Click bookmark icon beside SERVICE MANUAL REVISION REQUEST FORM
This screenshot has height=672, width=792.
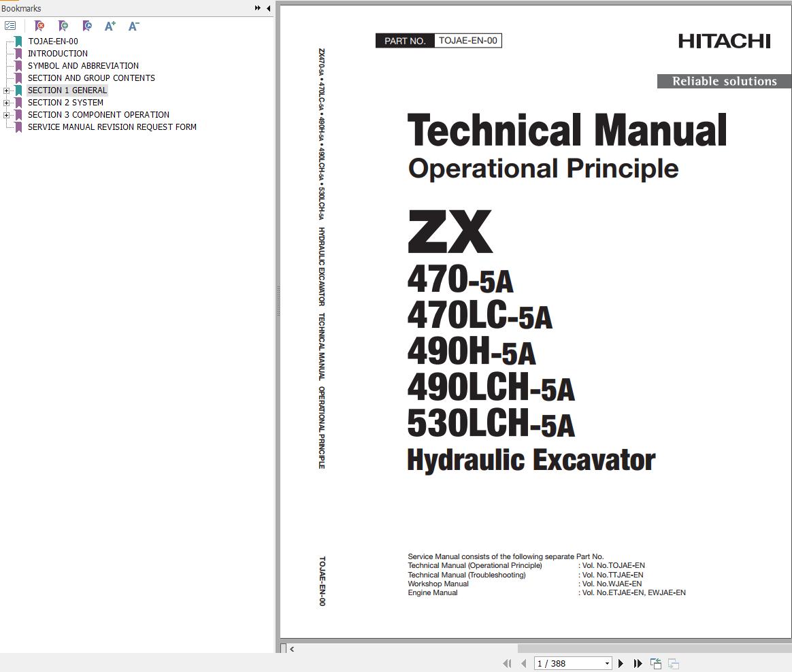(18, 127)
